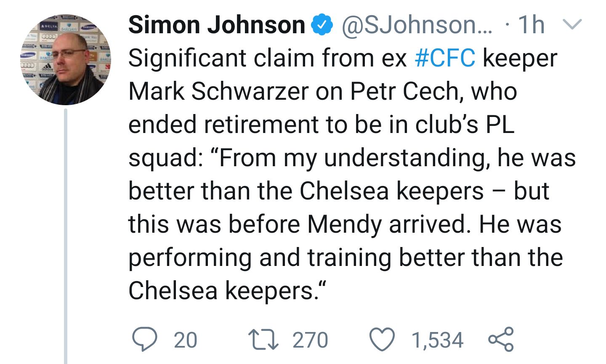Click the reply count of 20
The width and height of the screenshot is (606, 364).
(185, 340)
